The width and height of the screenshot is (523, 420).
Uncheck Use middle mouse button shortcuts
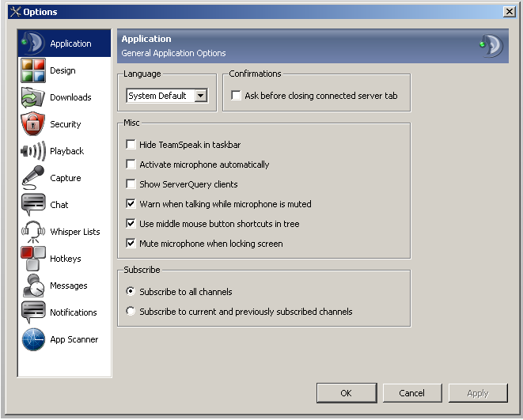point(131,223)
